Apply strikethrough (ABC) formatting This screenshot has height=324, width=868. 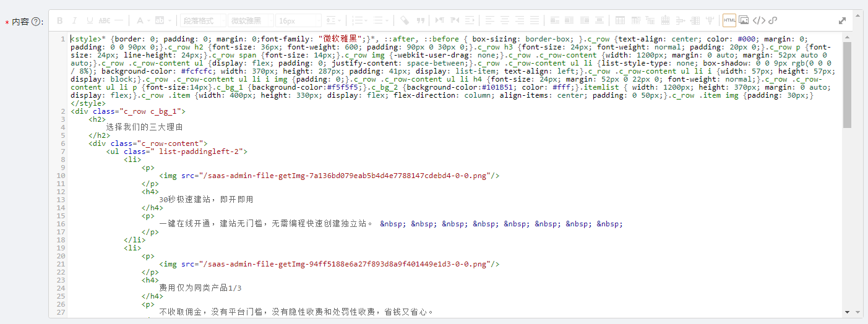(x=105, y=20)
